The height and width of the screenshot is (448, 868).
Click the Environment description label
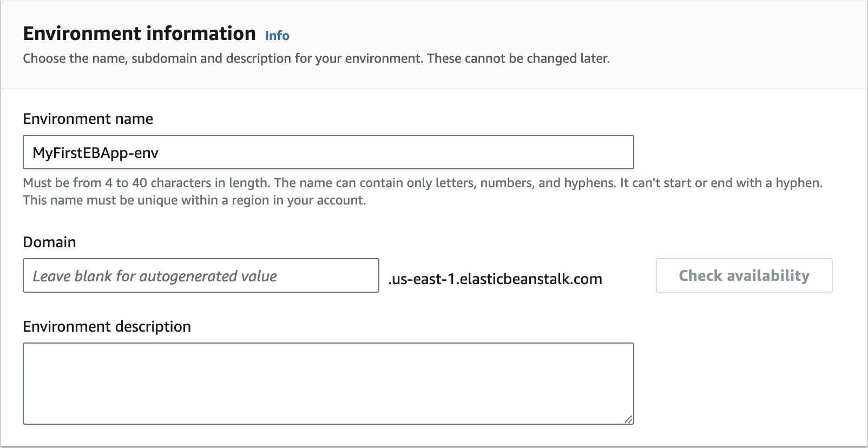(x=107, y=327)
